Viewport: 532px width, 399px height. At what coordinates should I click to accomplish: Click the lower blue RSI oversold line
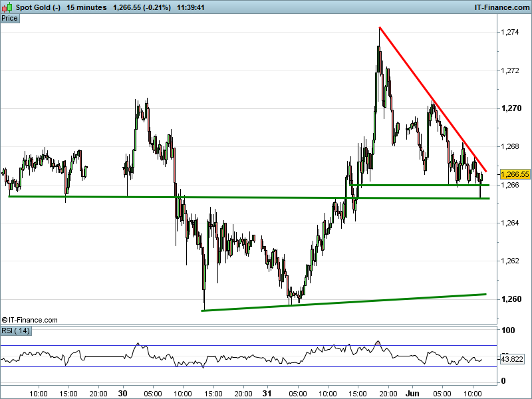249,367
